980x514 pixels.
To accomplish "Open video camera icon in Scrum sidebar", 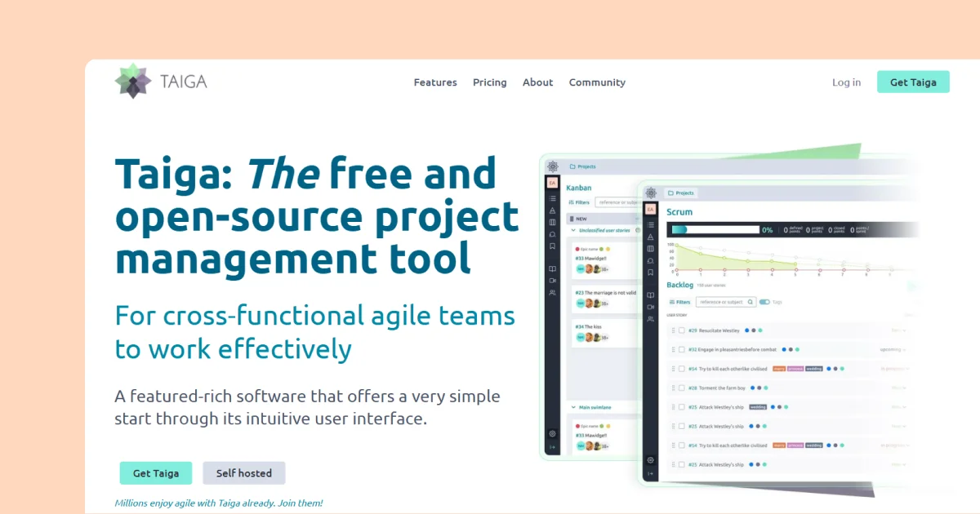I will [x=650, y=307].
